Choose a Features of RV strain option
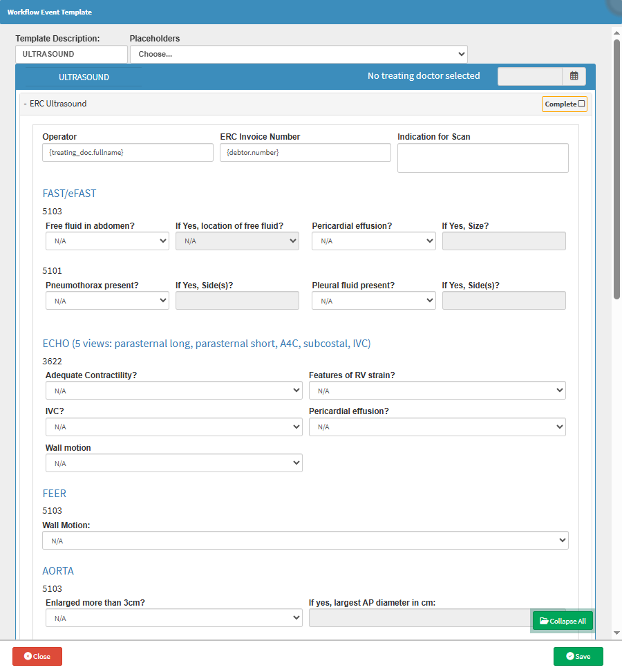This screenshot has width=622, height=672. [437, 391]
